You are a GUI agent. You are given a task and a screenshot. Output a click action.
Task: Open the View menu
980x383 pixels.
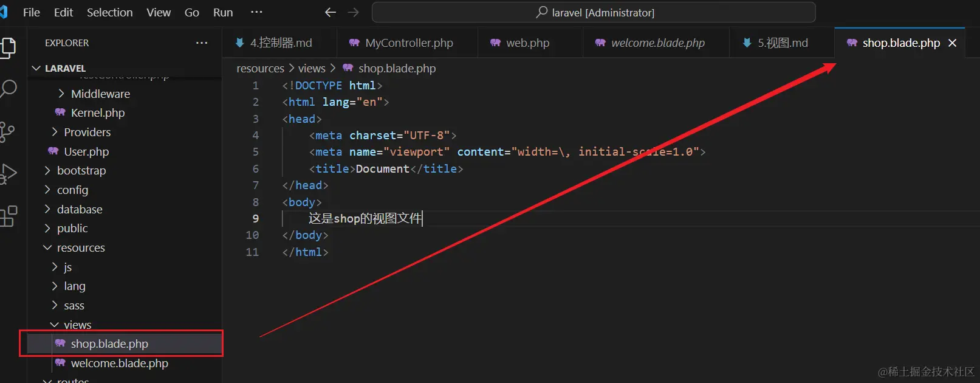point(159,12)
